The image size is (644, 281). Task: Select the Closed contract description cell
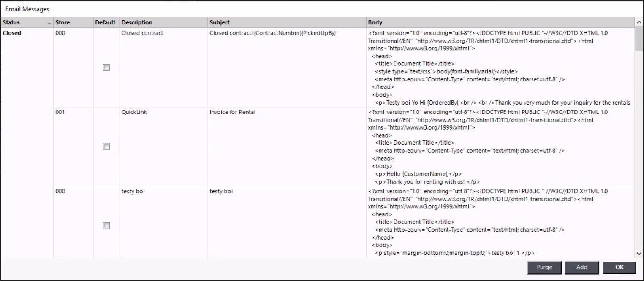[142, 33]
